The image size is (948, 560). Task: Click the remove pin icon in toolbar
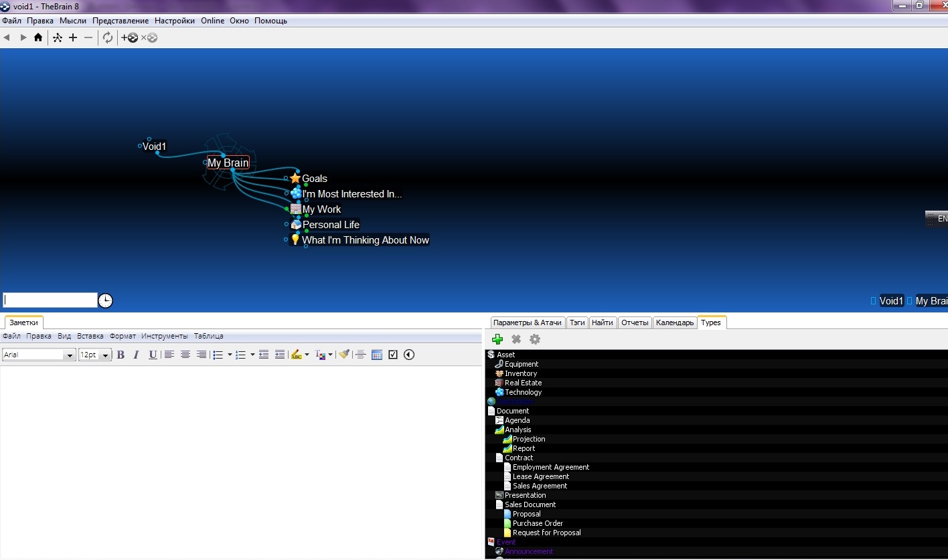point(149,38)
